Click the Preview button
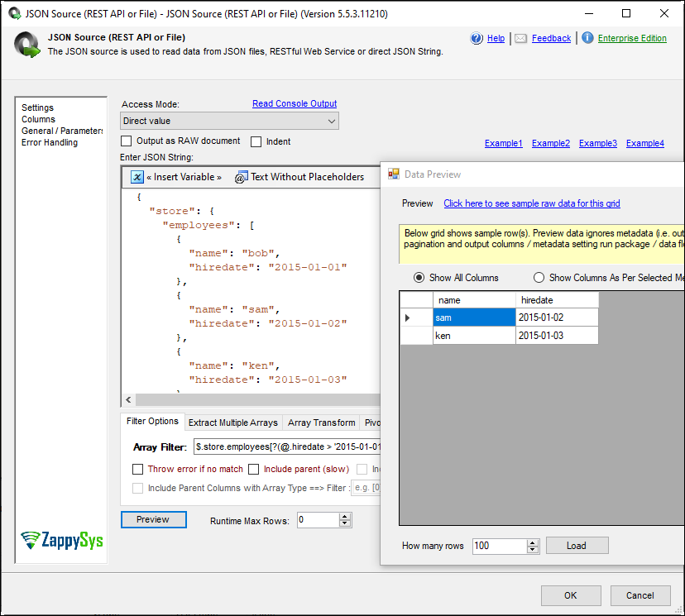Image resolution: width=685 pixels, height=616 pixels. click(153, 519)
